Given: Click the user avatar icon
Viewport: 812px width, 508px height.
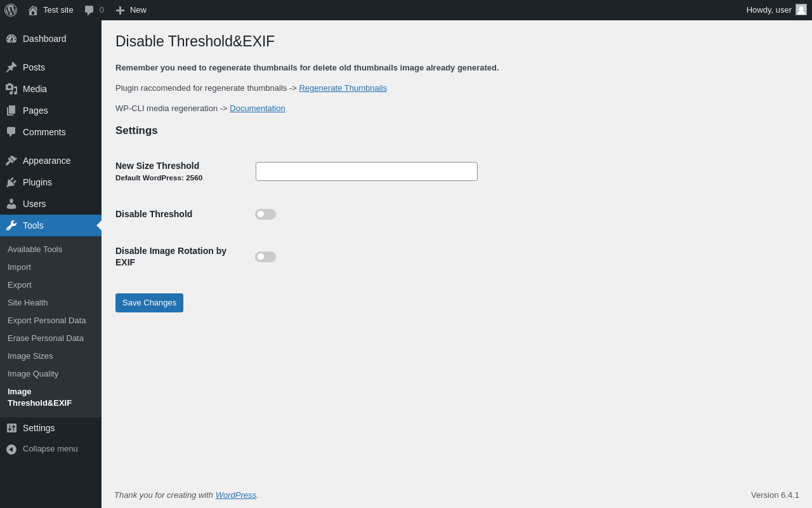Looking at the screenshot, I should point(801,10).
